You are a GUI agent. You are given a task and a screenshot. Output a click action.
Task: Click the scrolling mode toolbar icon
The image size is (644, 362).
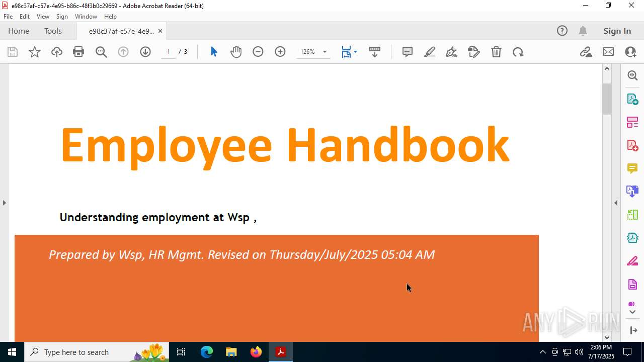tap(375, 52)
